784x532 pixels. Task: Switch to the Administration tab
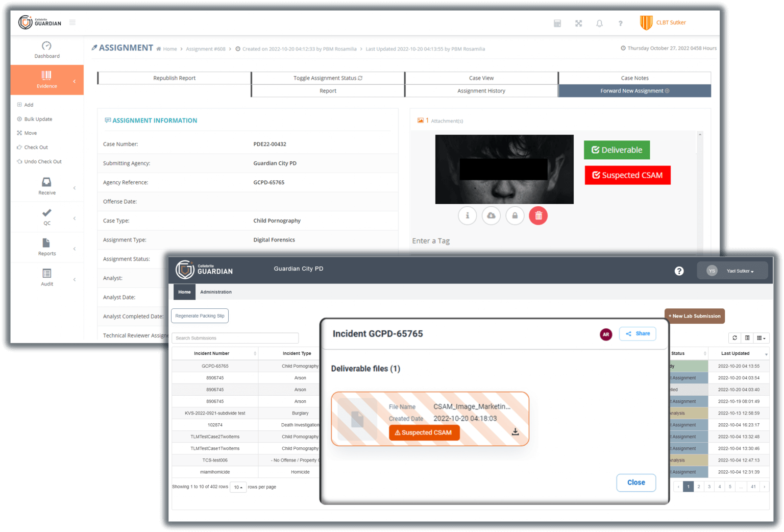216,292
